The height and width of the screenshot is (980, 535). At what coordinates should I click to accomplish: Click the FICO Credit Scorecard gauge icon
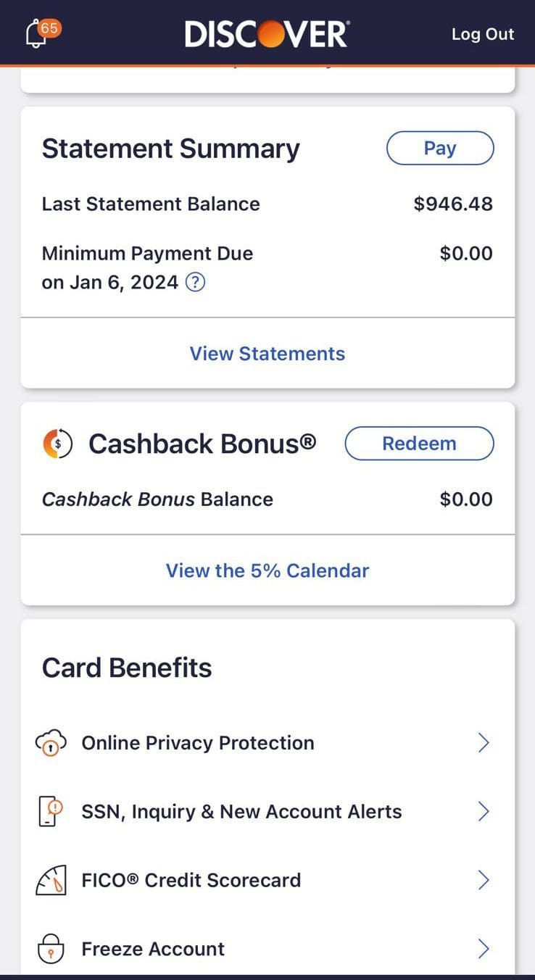click(51, 880)
